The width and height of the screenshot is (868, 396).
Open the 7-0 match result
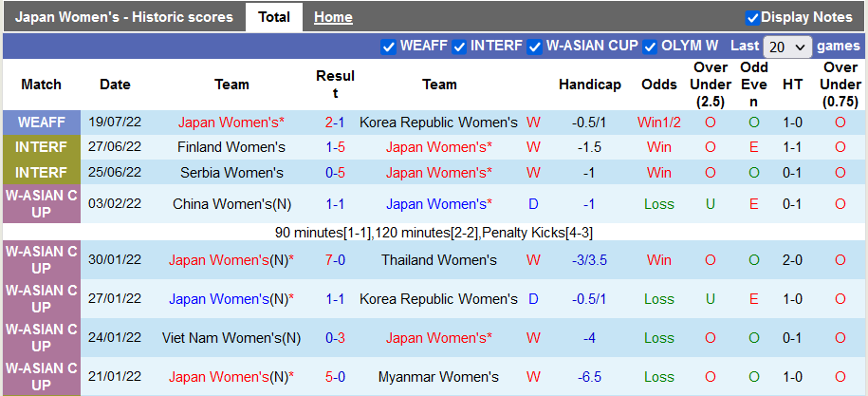pyautogui.click(x=335, y=260)
